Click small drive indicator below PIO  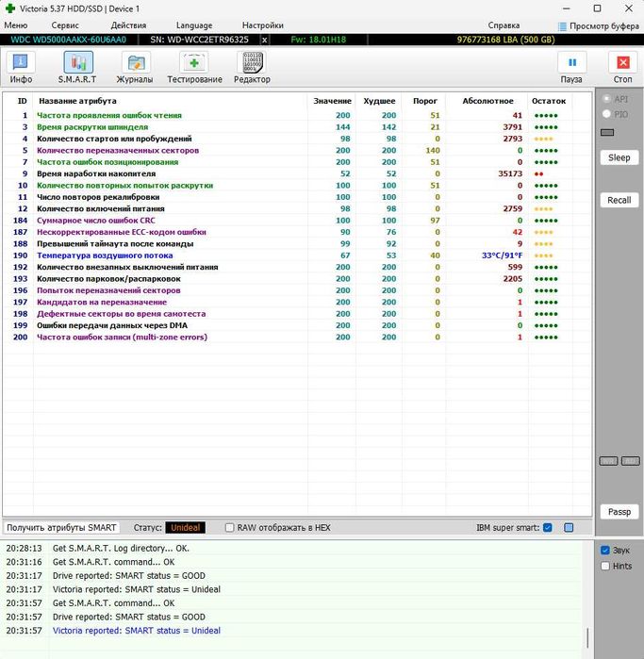coord(607,133)
